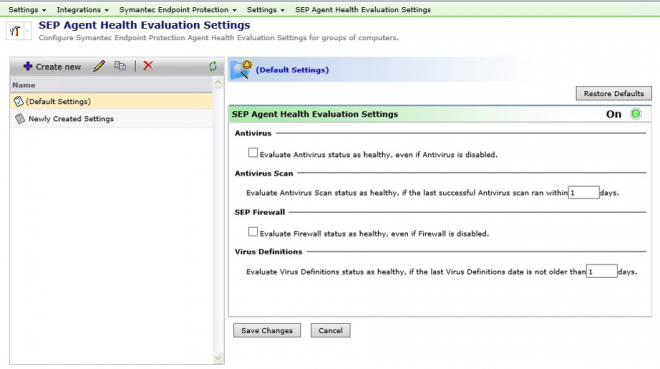Click the Virus Definitions days input field
660x369 pixels.
click(601, 271)
